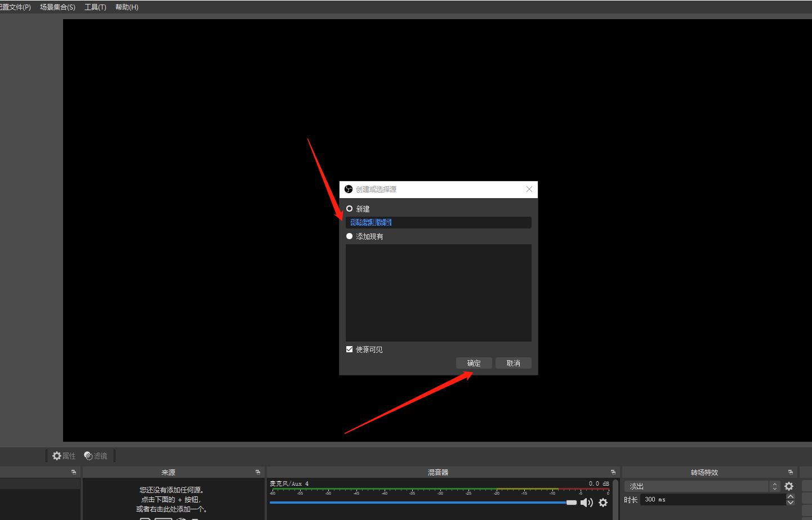
Task: Uncheck the 使源可见 checkbox
Action: click(x=350, y=349)
